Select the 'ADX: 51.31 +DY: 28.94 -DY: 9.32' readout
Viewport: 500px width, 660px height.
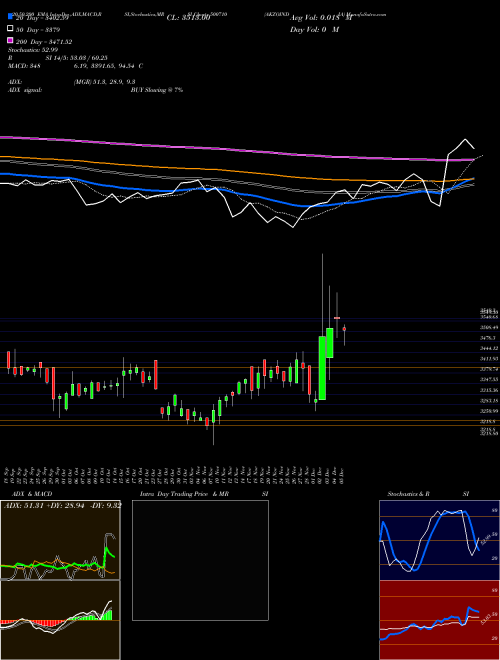point(63,505)
